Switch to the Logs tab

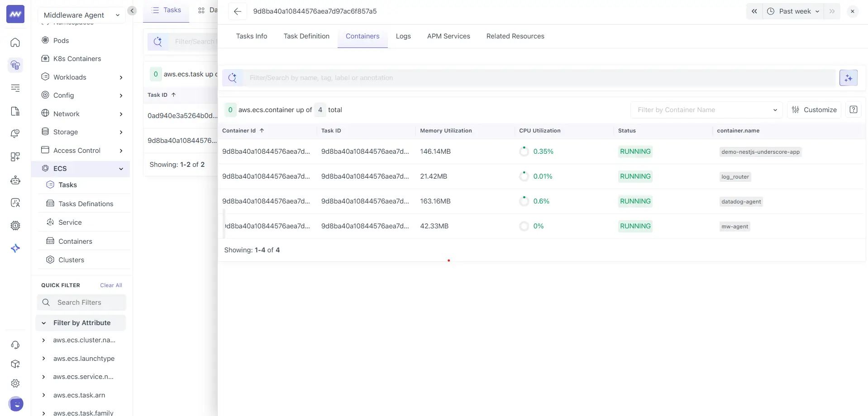coord(403,36)
